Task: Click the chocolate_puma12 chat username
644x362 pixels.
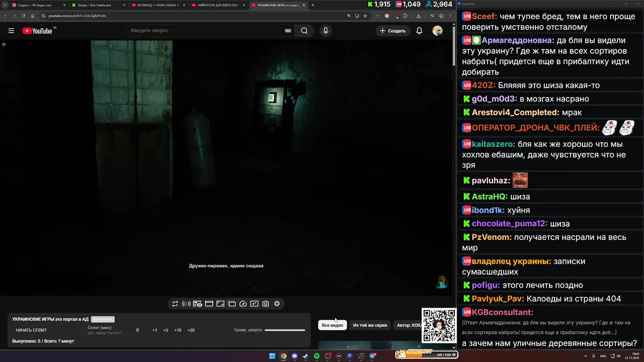Action: tap(510, 224)
